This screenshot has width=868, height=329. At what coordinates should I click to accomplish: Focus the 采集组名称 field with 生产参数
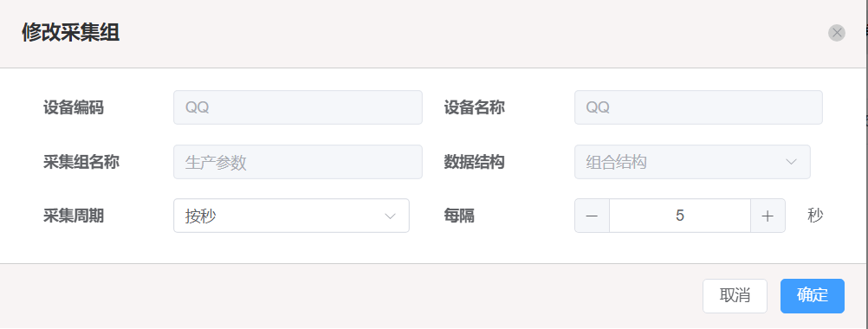pyautogui.click(x=298, y=162)
